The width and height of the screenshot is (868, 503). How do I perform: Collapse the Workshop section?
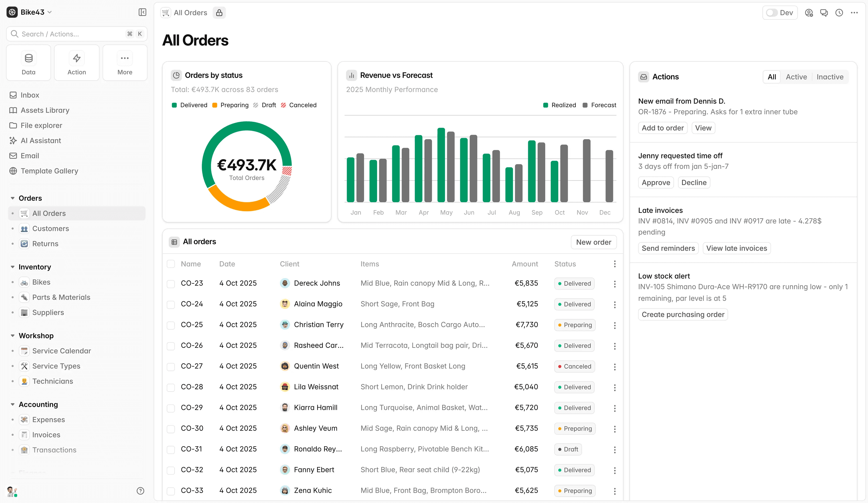[x=12, y=336]
